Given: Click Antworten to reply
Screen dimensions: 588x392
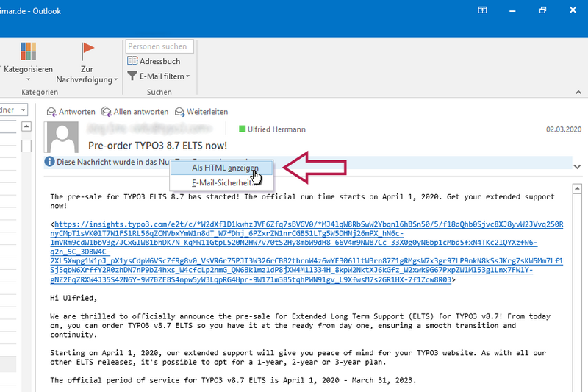Looking at the screenshot, I should click(71, 112).
